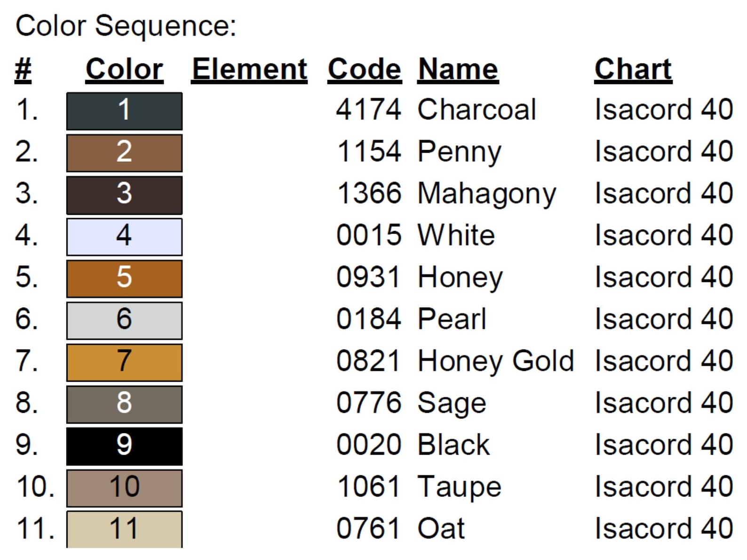This screenshot has height=560, width=747.
Task: Click the Color column header
Action: pyautogui.click(x=124, y=70)
